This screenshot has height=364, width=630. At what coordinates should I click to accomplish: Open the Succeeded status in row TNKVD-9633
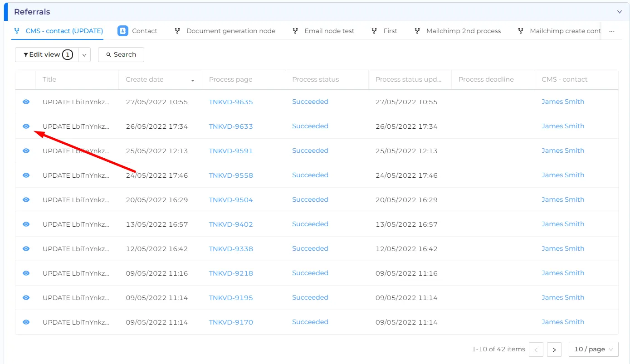pyautogui.click(x=310, y=126)
